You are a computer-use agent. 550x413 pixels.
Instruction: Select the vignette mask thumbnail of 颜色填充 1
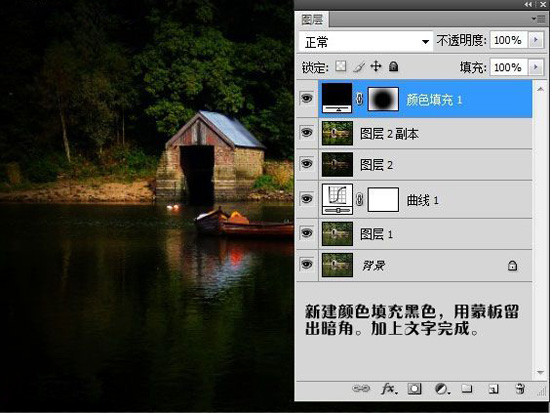point(383,99)
